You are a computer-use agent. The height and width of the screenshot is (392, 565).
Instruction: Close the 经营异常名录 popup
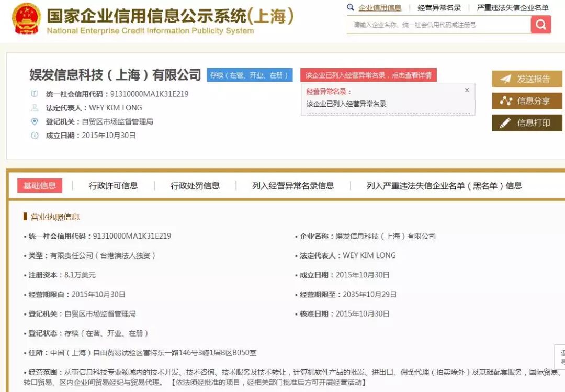467,90
